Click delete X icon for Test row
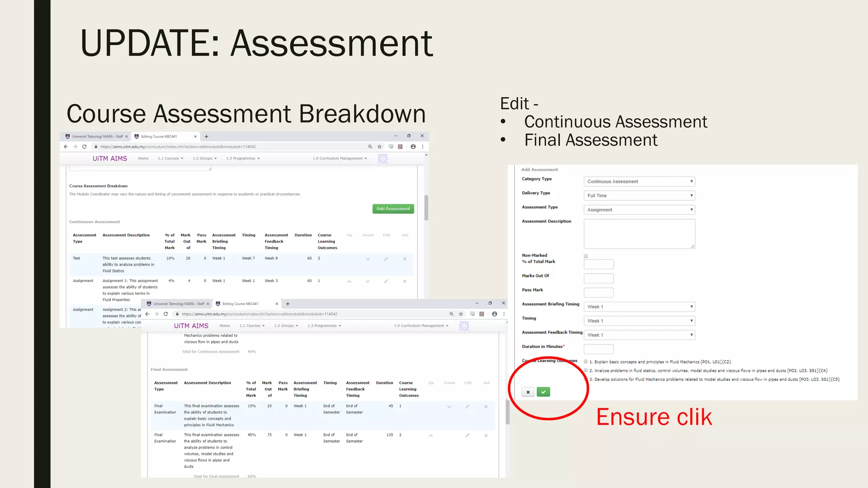Screen dimensions: 868x488 point(405,259)
